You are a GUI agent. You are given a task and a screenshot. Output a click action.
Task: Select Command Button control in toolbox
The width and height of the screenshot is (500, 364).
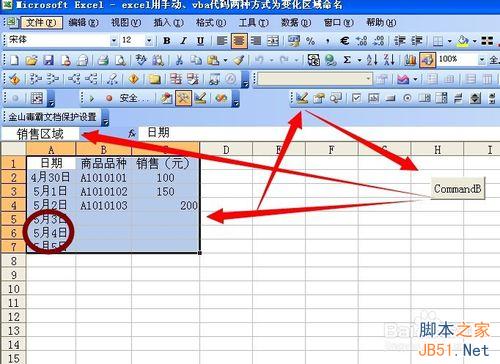[x=390, y=98]
